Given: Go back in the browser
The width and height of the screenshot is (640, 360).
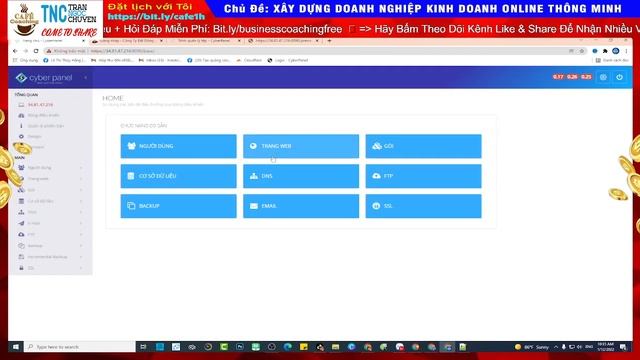Looking at the screenshot, I should pos(15,51).
